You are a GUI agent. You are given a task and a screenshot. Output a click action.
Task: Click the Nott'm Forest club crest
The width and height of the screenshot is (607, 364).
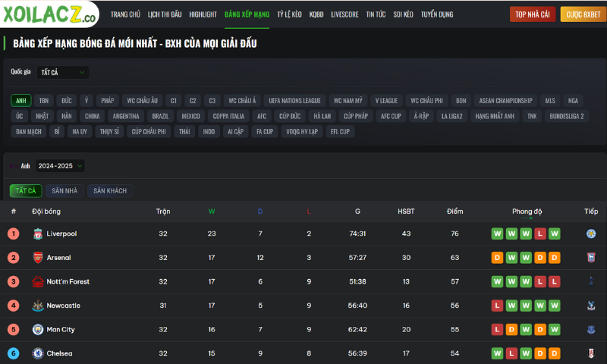(37, 281)
